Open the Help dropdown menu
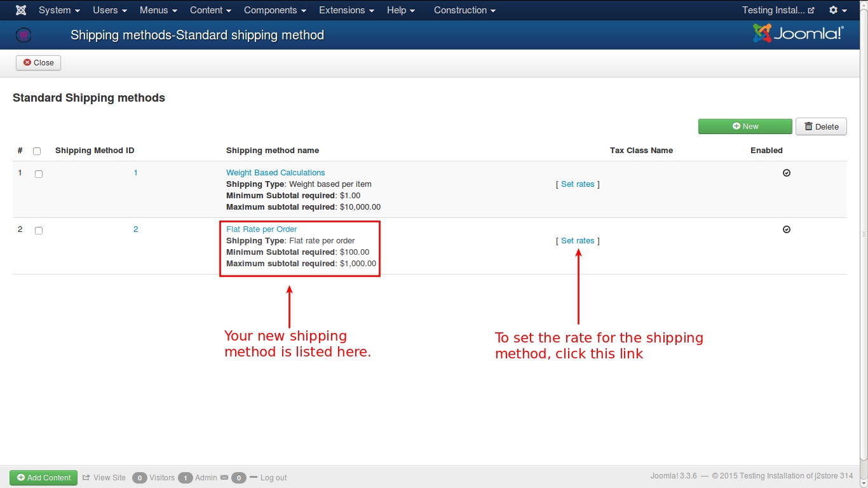 click(401, 10)
